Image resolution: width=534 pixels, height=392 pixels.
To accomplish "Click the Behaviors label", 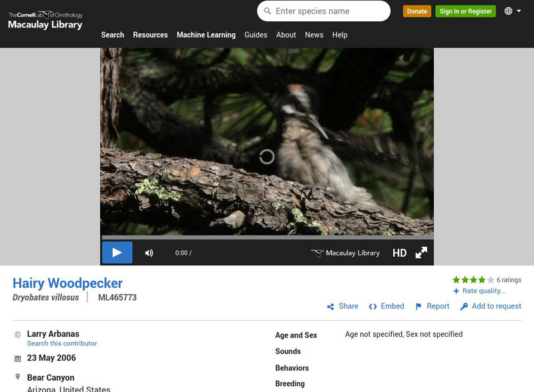I will coord(292,368).
